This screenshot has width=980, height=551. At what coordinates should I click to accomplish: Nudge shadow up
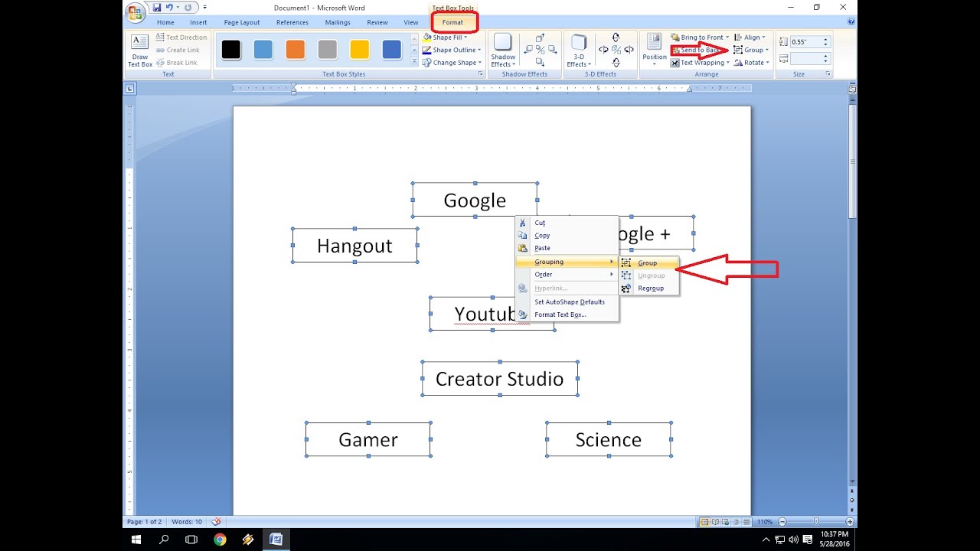coord(540,38)
